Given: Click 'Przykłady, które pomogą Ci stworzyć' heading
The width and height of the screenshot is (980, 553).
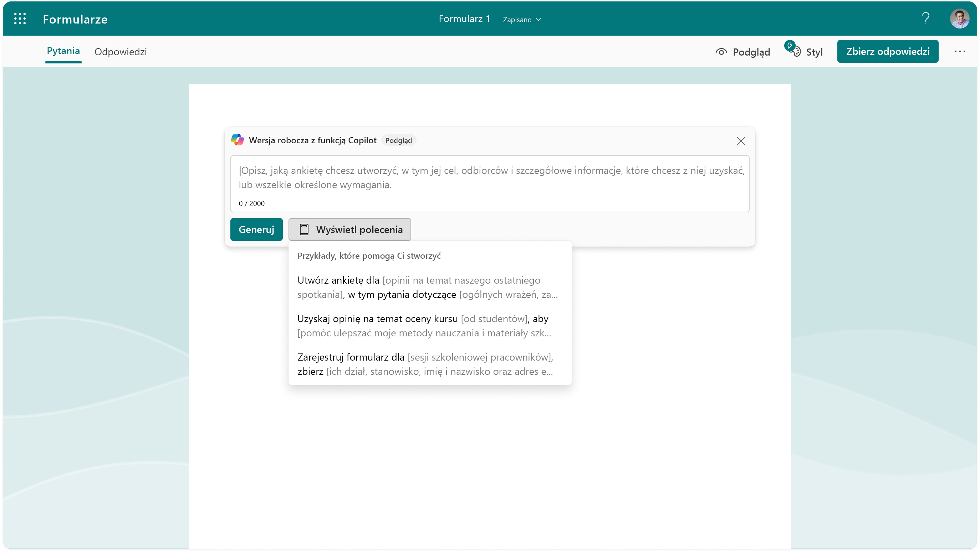Looking at the screenshot, I should click(369, 256).
